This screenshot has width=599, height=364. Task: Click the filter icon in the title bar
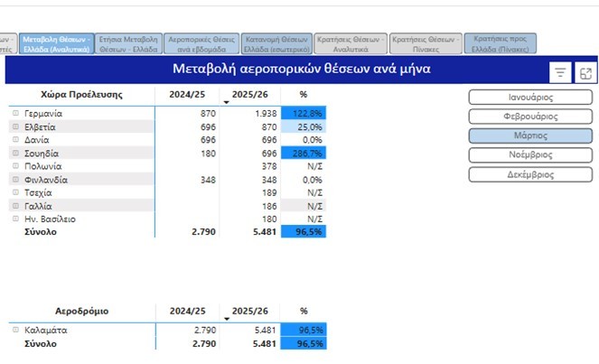pyautogui.click(x=560, y=73)
